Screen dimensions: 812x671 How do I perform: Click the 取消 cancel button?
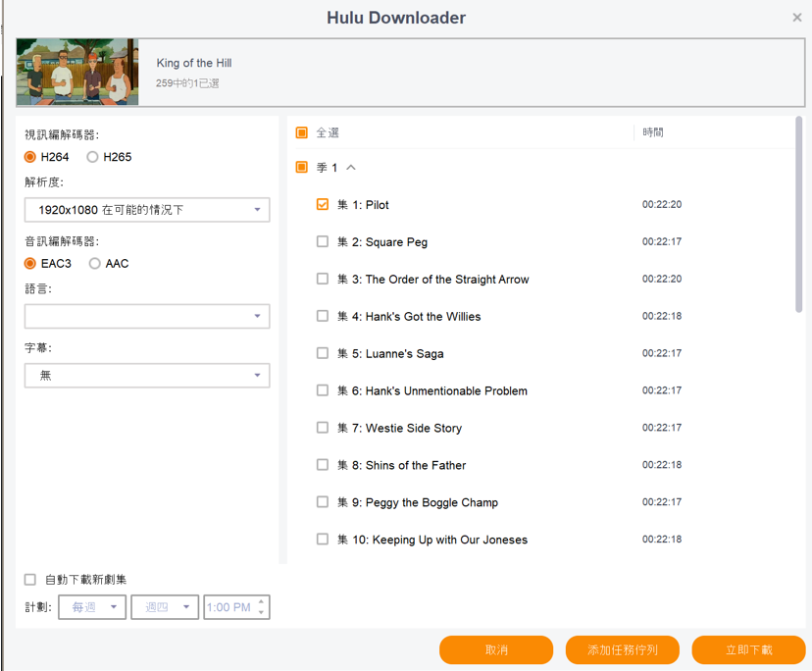pyautogui.click(x=496, y=649)
